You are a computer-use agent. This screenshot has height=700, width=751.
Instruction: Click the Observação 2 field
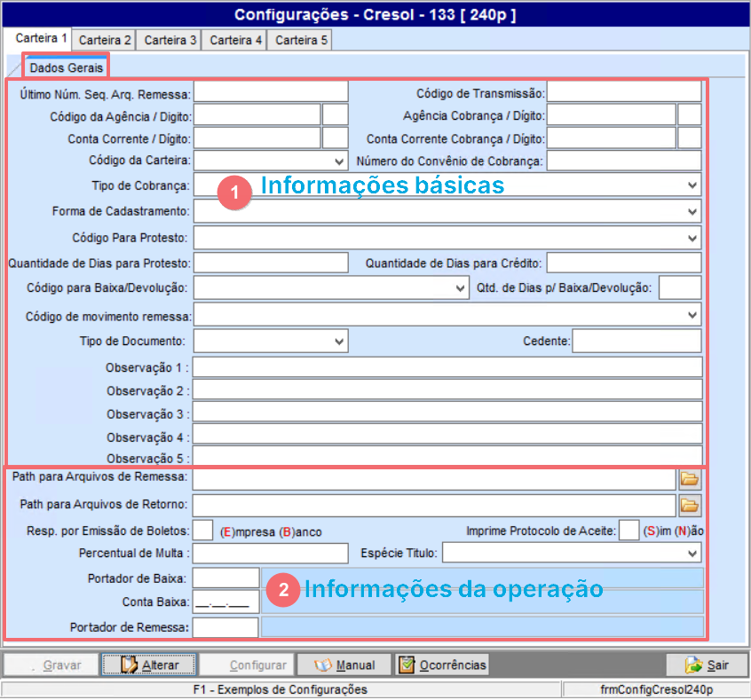click(x=447, y=389)
